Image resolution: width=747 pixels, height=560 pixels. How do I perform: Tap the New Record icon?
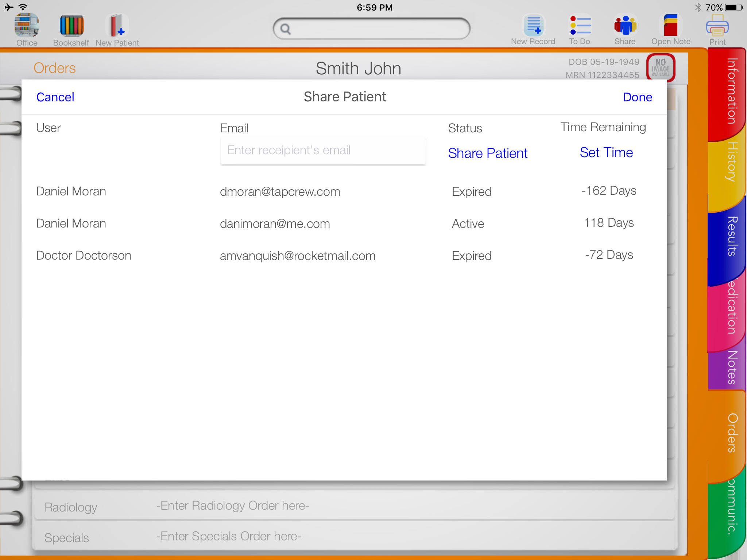[534, 25]
